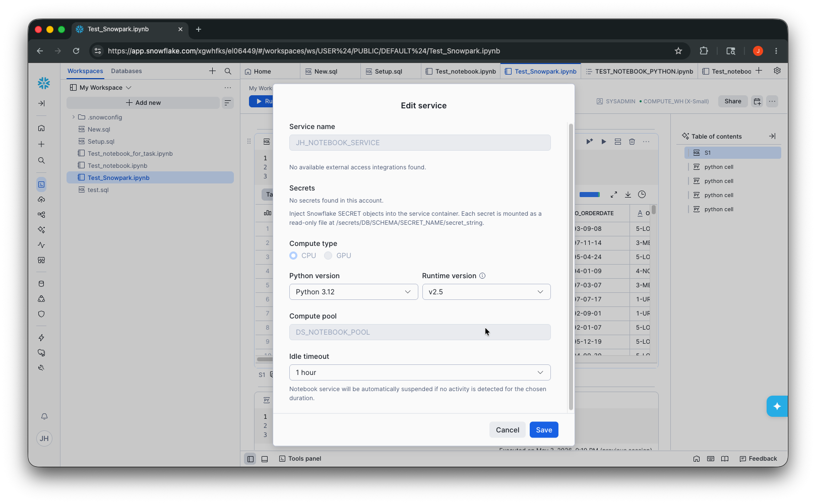
Task: Toggle the bottom panel layout icon
Action: click(265, 459)
